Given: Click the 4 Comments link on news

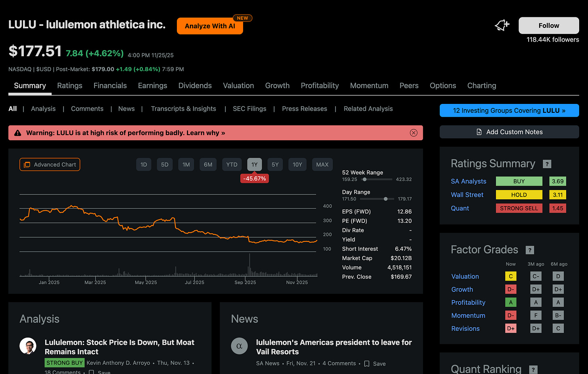Looking at the screenshot, I should click(339, 363).
